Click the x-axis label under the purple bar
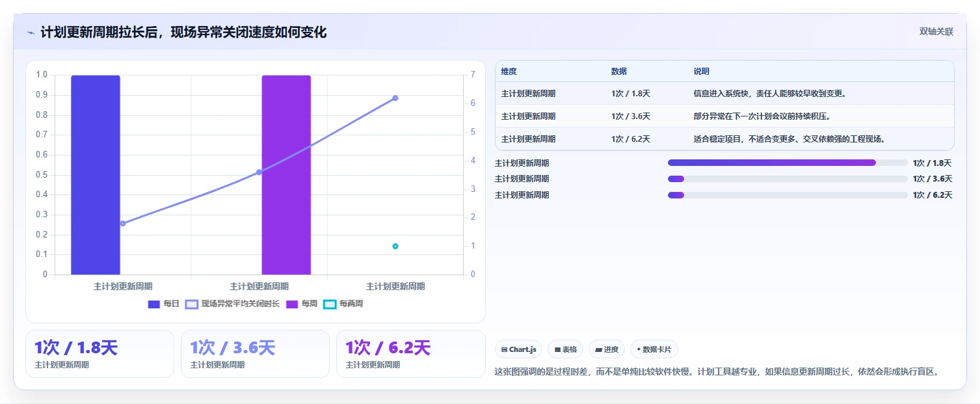The height and width of the screenshot is (404, 980). (x=259, y=286)
